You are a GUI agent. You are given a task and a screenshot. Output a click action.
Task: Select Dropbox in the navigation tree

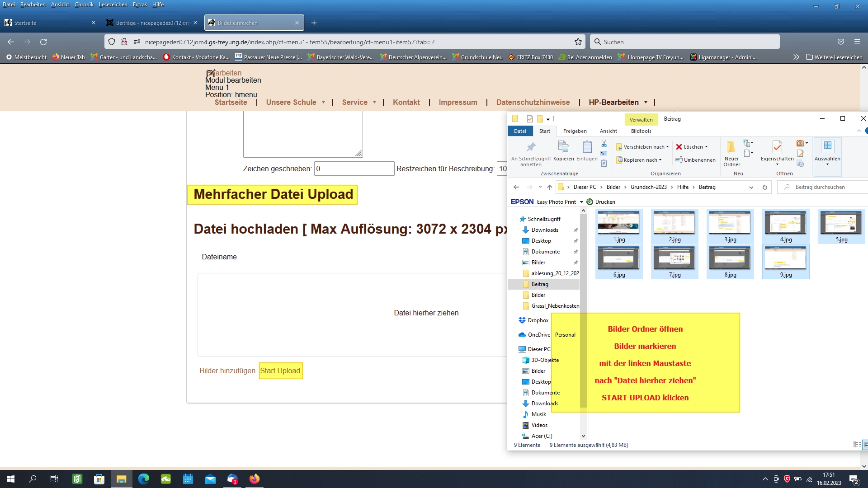point(538,320)
